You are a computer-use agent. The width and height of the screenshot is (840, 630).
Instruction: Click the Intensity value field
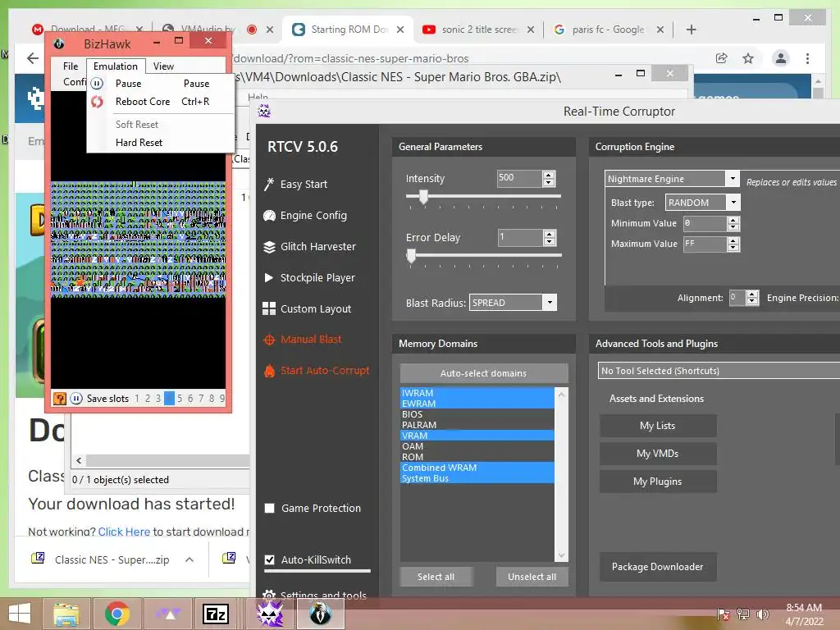point(519,178)
